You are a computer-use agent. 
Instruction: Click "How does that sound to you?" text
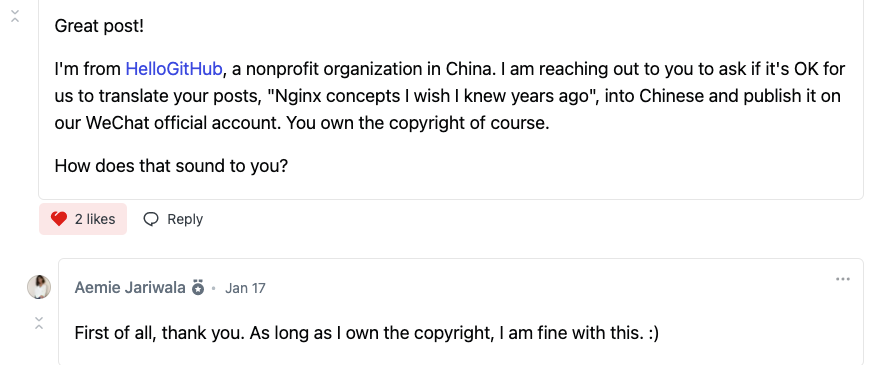[x=171, y=166]
